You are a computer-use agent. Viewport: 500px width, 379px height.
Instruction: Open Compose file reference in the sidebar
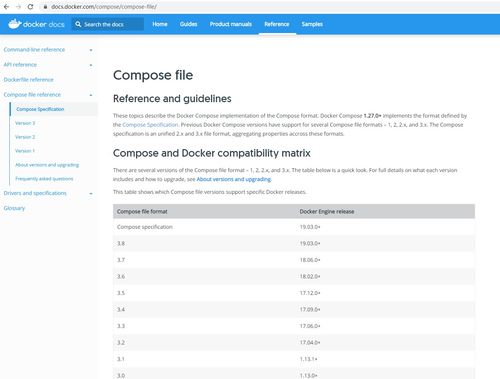[x=32, y=95]
